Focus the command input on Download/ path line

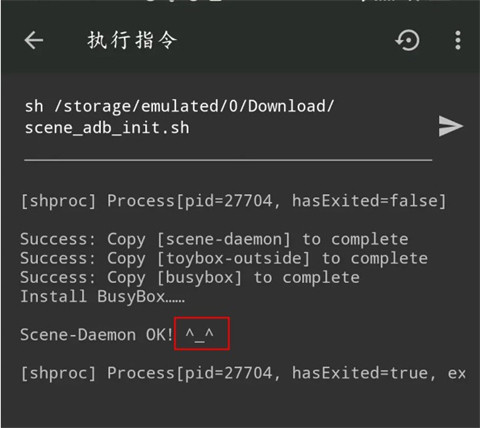pos(179,107)
